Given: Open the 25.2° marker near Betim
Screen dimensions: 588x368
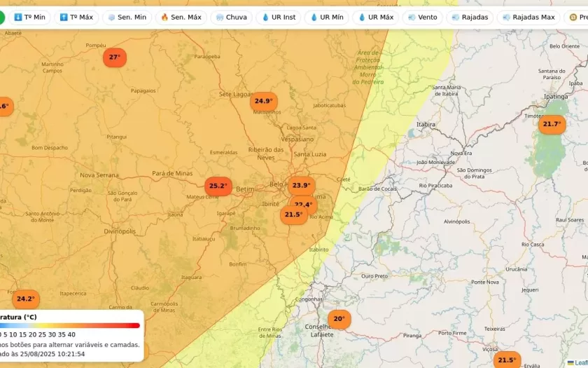Looking at the screenshot, I should [x=218, y=186].
